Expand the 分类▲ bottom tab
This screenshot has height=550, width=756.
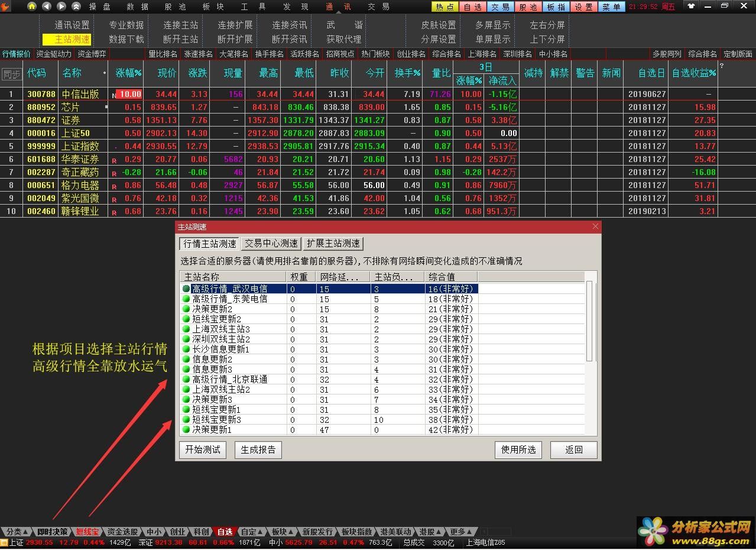[x=17, y=532]
